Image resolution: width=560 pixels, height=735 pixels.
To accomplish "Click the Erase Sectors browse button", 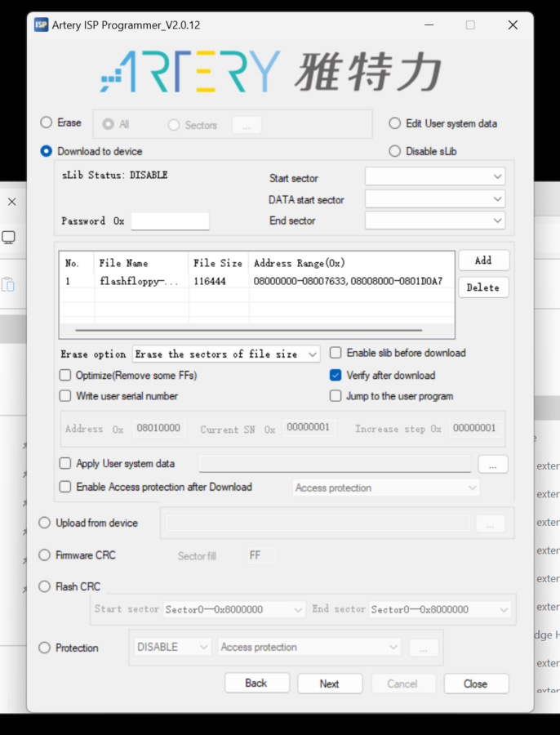I will 247,125.
